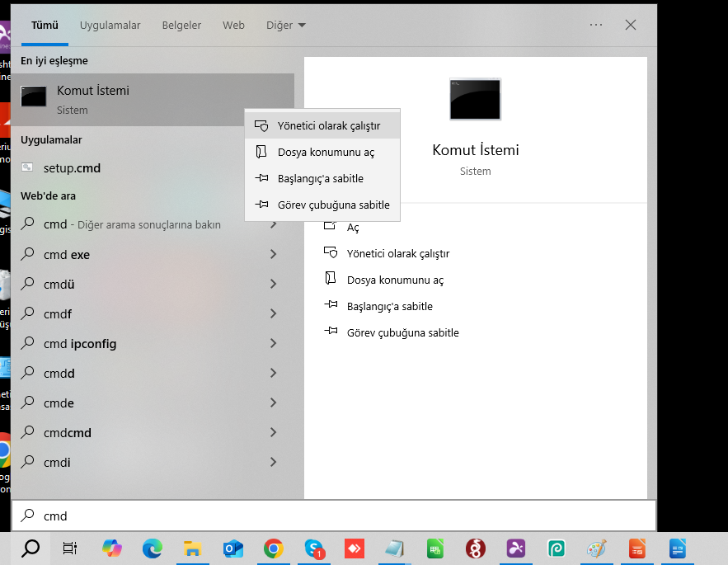This screenshot has width=728, height=565.
Task: Open Splashtop from the taskbar
Action: pyautogui.click(x=515, y=548)
